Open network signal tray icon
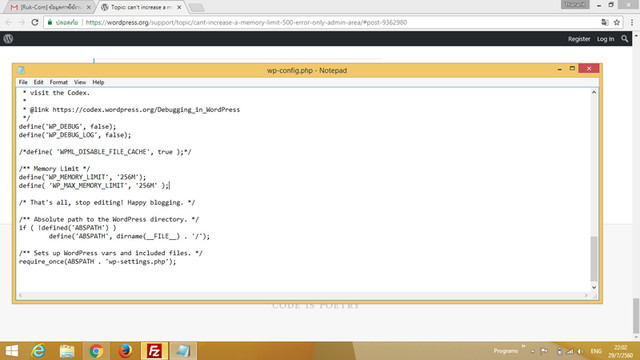 (x=570, y=351)
